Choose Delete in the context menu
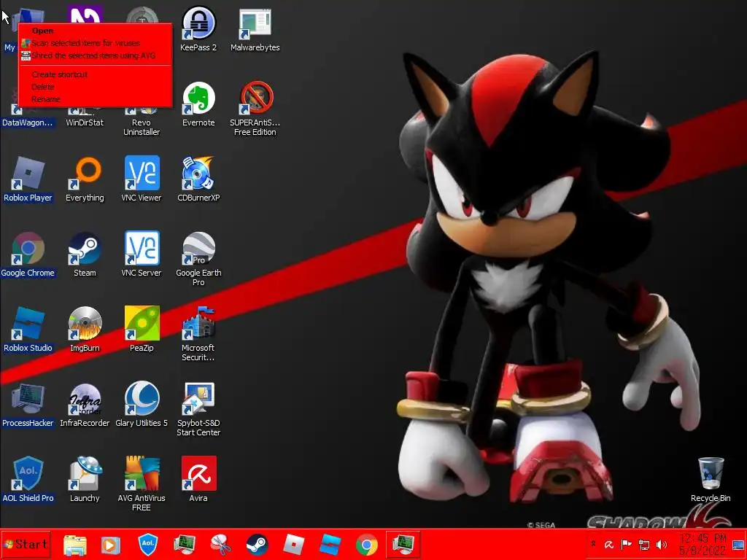747x560 pixels. click(x=96, y=87)
